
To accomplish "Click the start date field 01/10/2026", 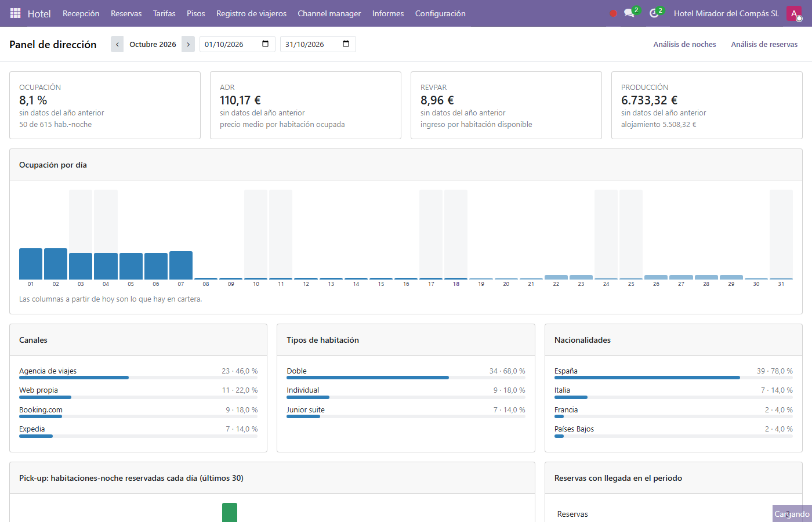I will click(x=237, y=44).
